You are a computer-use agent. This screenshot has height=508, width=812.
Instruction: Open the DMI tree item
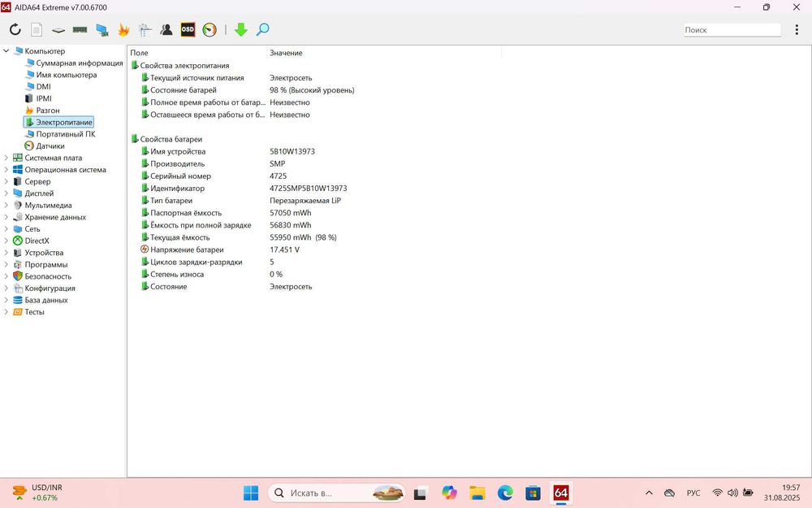(x=44, y=87)
